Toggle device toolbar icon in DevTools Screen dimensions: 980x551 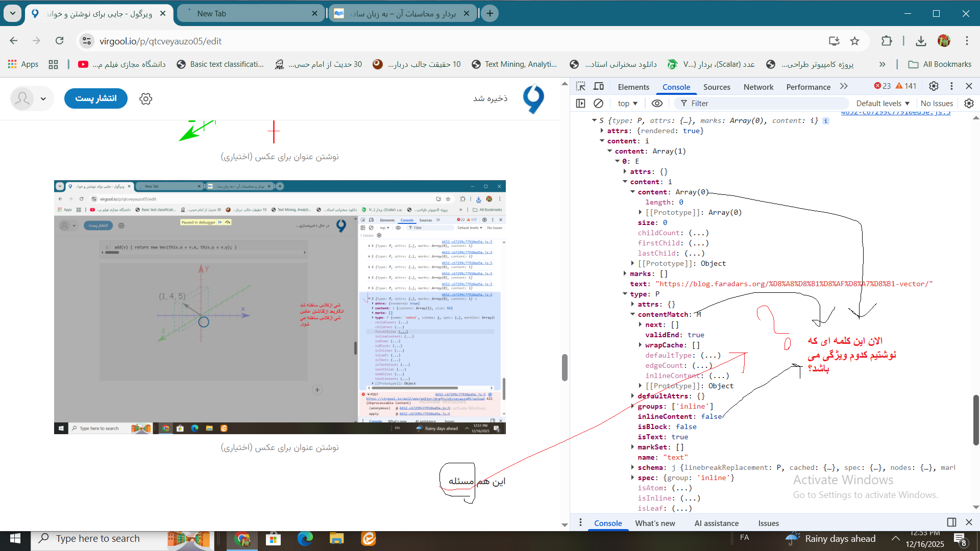pos(599,86)
